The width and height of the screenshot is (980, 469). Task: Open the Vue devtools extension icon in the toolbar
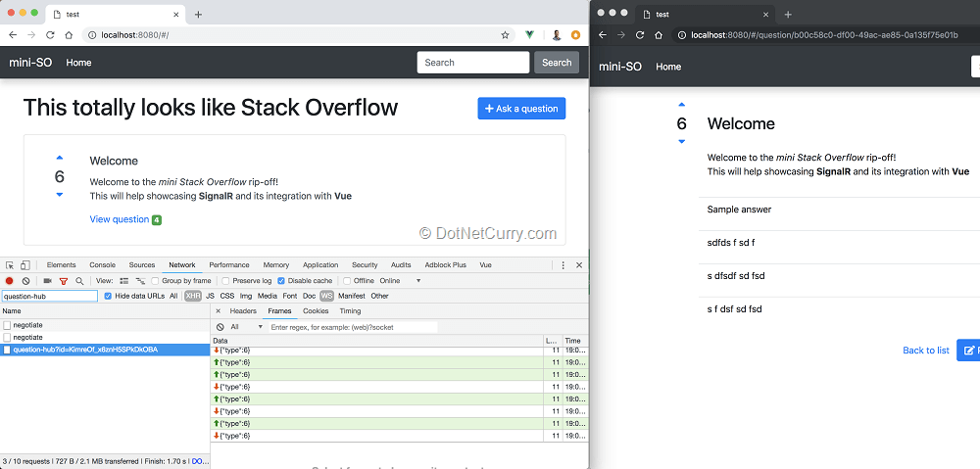529,35
